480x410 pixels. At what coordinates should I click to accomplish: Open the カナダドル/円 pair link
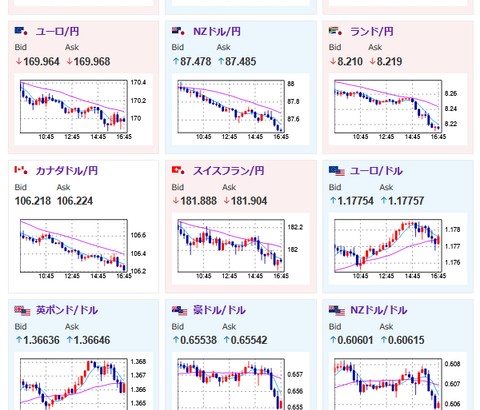[x=67, y=171]
